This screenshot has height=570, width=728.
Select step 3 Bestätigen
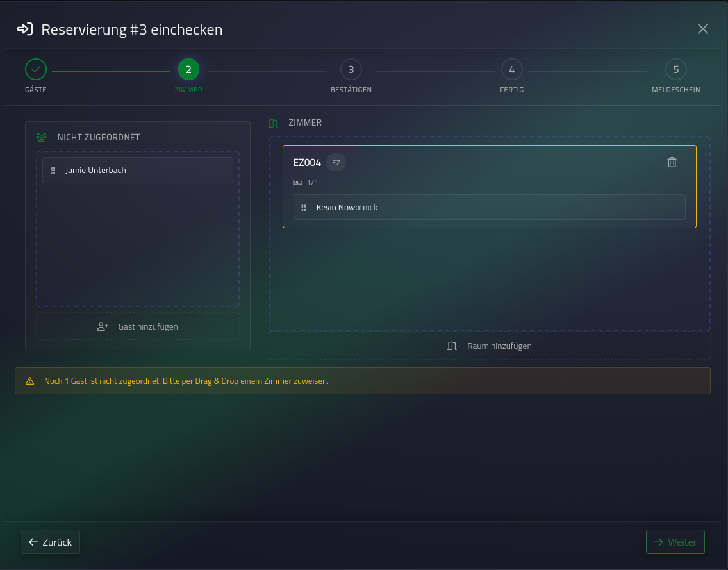pyautogui.click(x=351, y=69)
